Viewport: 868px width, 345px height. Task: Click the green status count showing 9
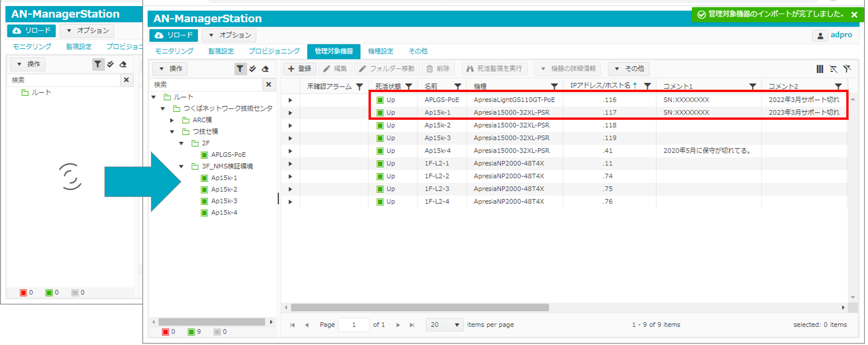point(194,332)
